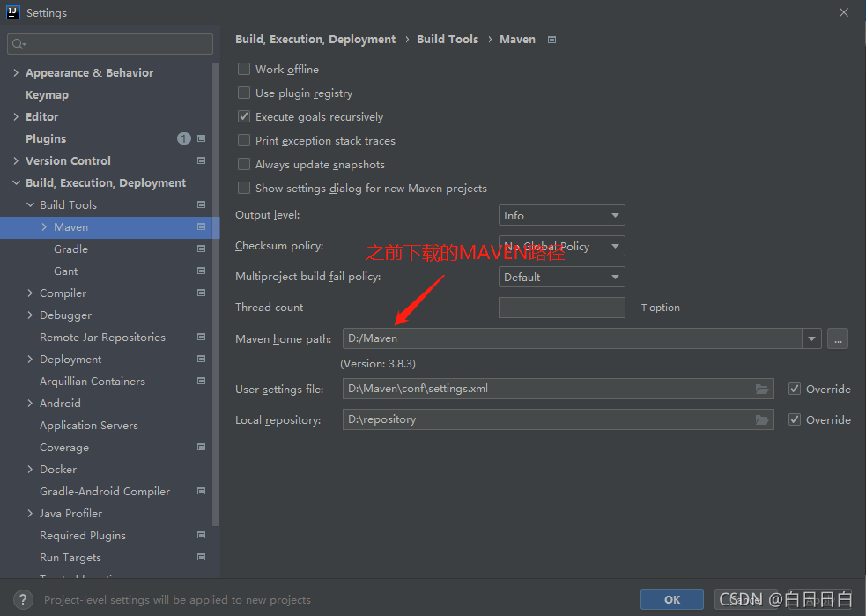Open the Checksum policy dropdown
Screen dimensions: 866x616
pyautogui.click(x=562, y=247)
